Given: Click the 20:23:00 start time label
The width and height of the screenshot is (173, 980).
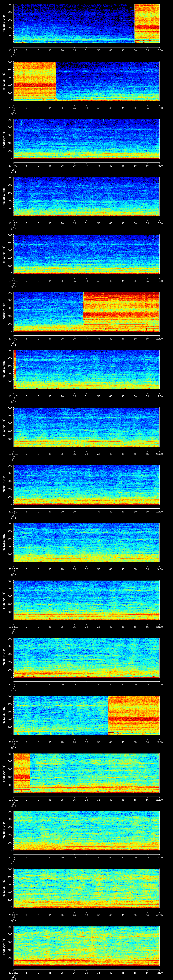Looking at the screenshot, I should tap(13, 569).
